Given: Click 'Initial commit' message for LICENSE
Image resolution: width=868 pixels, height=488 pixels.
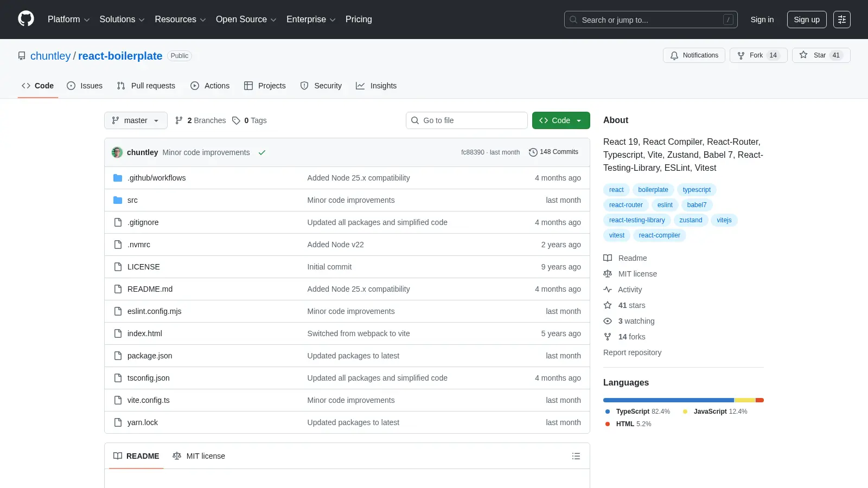Looking at the screenshot, I should coord(329,267).
